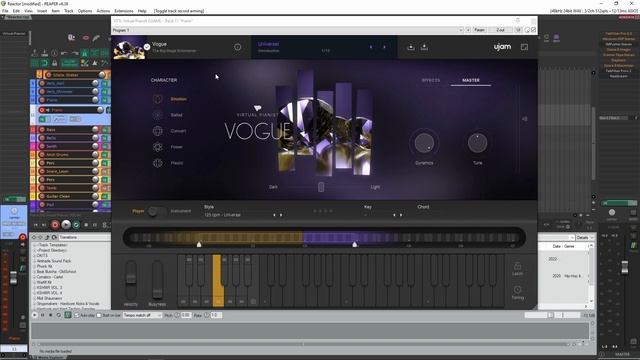This screenshot has width=640, height=360.
Task: Toggle record arm on Snare_Layer track
Action: pyautogui.click(x=42, y=171)
